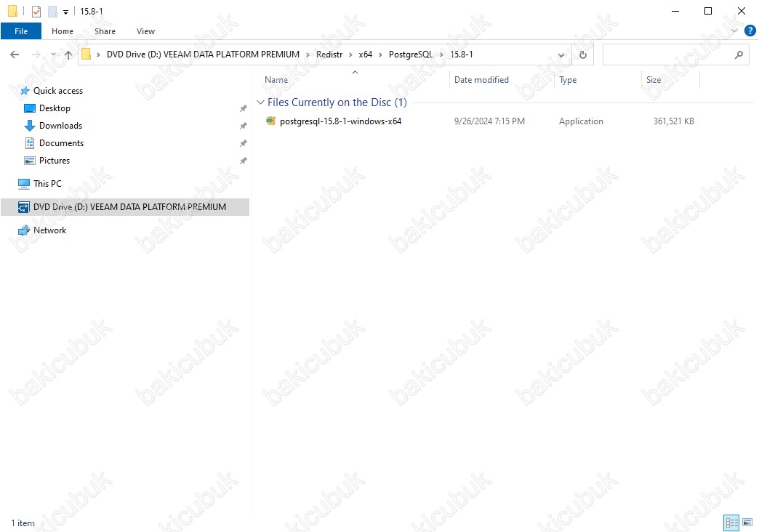759x532 pixels.
Task: Select This PC in the navigation pane
Action: 47,183
